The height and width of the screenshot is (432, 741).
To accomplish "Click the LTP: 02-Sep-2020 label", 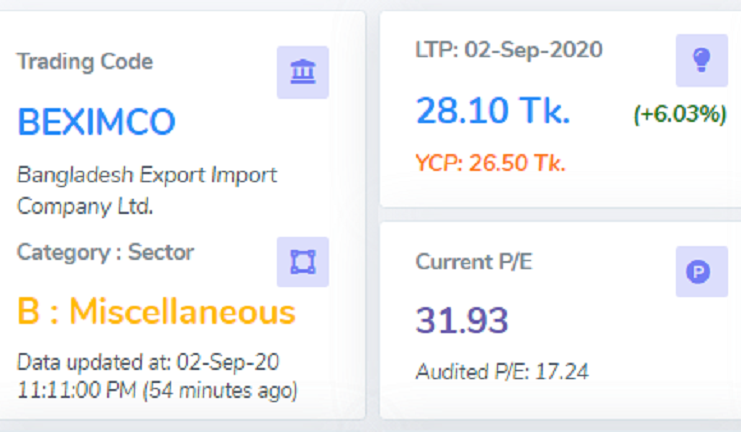I will (x=509, y=50).
